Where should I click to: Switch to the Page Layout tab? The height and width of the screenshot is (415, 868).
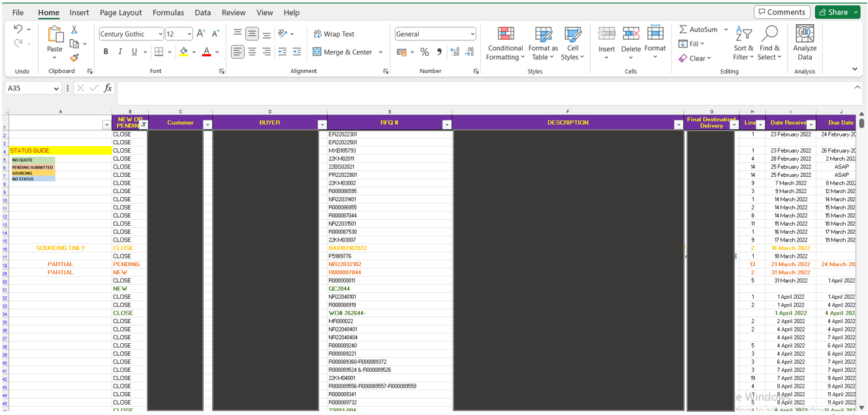(x=121, y=12)
